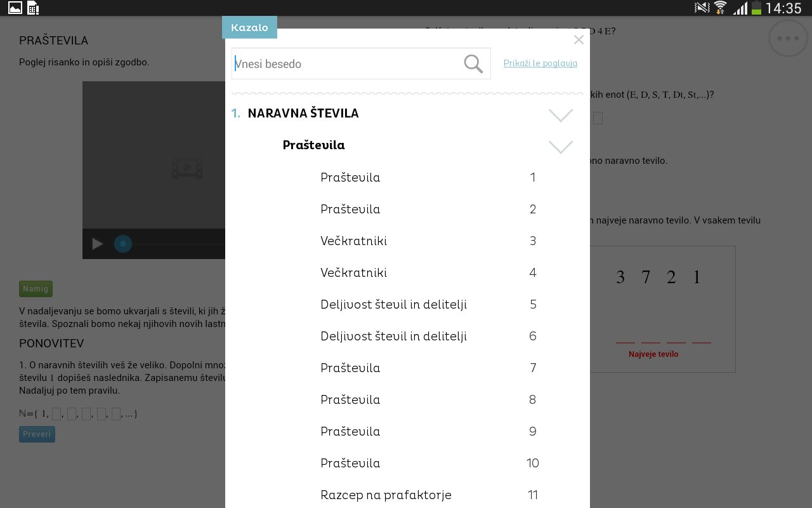Select the Kazalo tab

pyautogui.click(x=249, y=28)
